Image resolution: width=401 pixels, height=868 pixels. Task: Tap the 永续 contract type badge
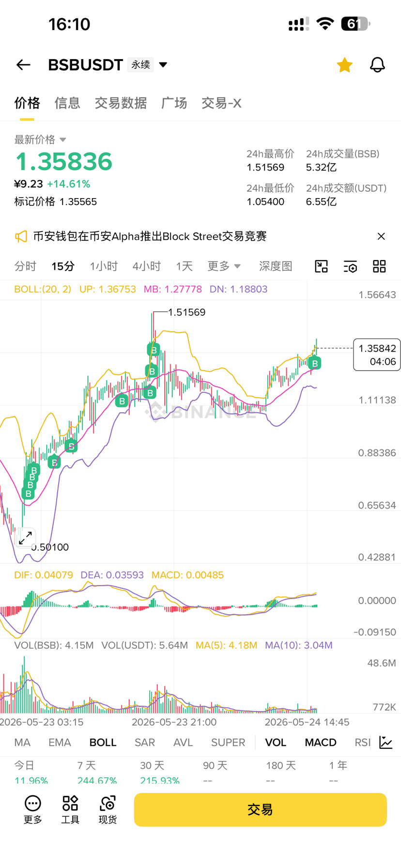[x=140, y=65]
